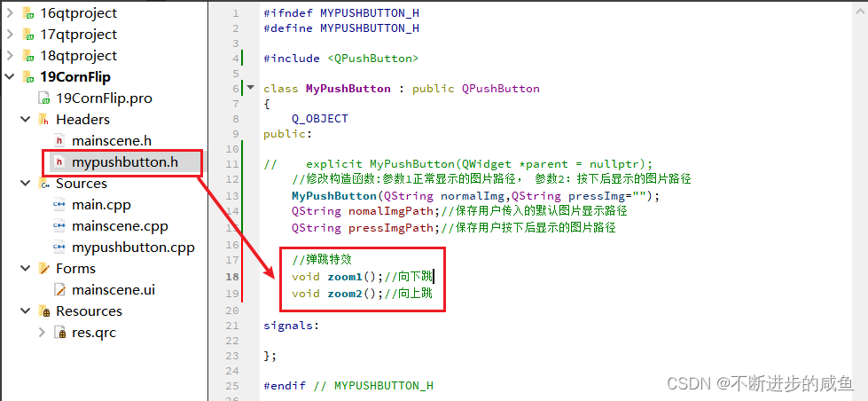Click 'class MyPushButton' declaration text
Screen dimensions: 868x401
click(326, 89)
